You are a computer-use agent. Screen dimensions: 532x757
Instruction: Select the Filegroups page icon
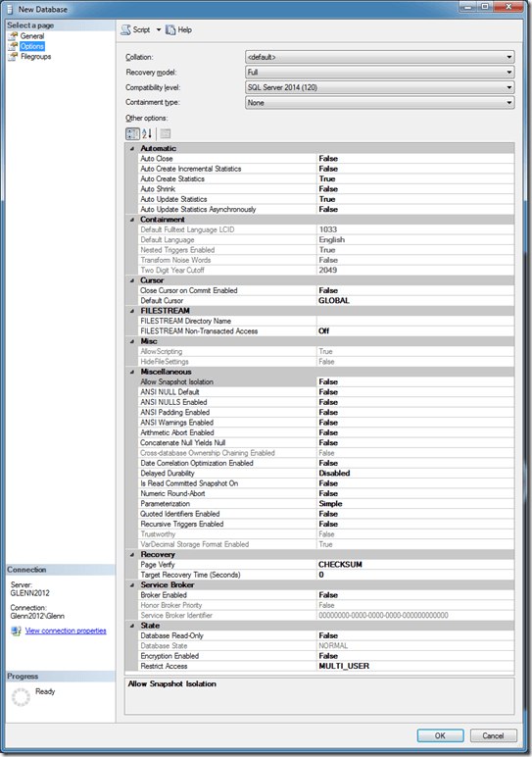(13, 57)
